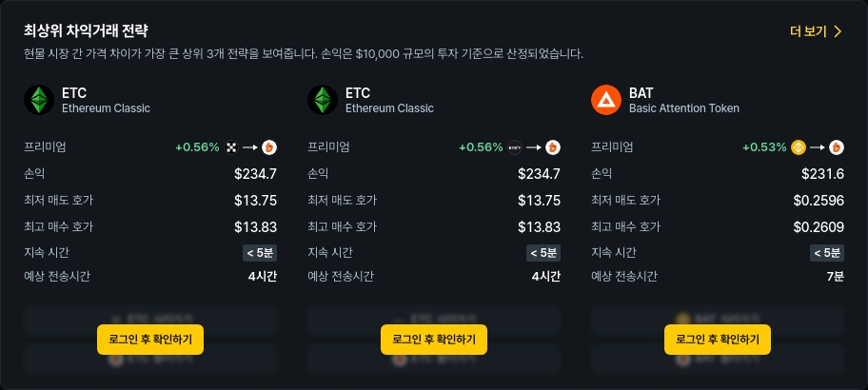This screenshot has width=868, height=390.
Task: Click the yellow Binance icon in the BAT card
Action: [799, 147]
